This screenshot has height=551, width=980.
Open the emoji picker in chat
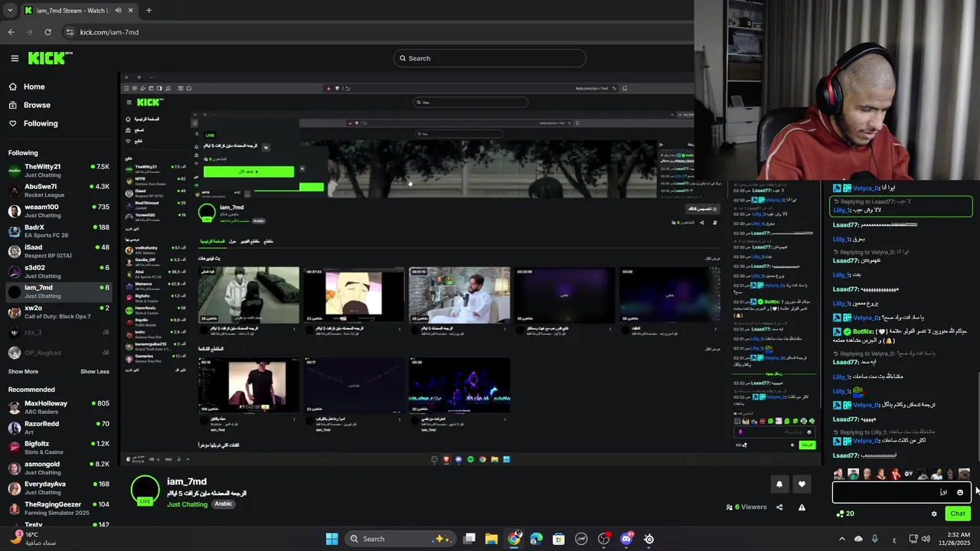(x=960, y=492)
